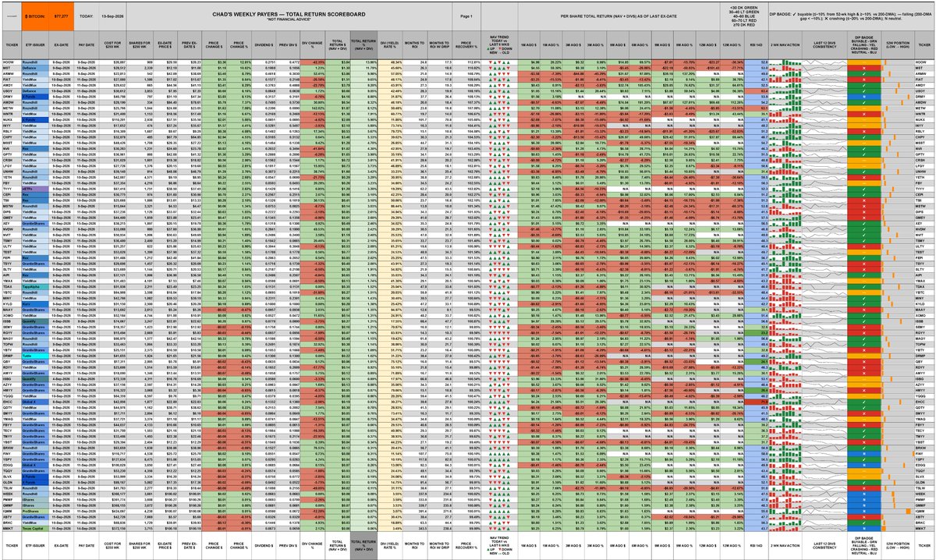
Task: Click HOOW's 48.34% div yield rate cell
Action: coord(390,62)
